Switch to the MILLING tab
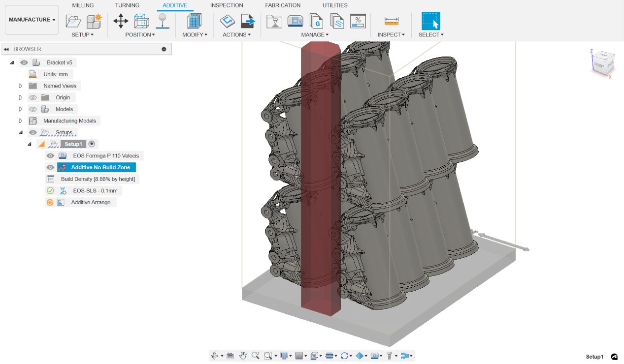The image size is (624, 364). tap(83, 5)
